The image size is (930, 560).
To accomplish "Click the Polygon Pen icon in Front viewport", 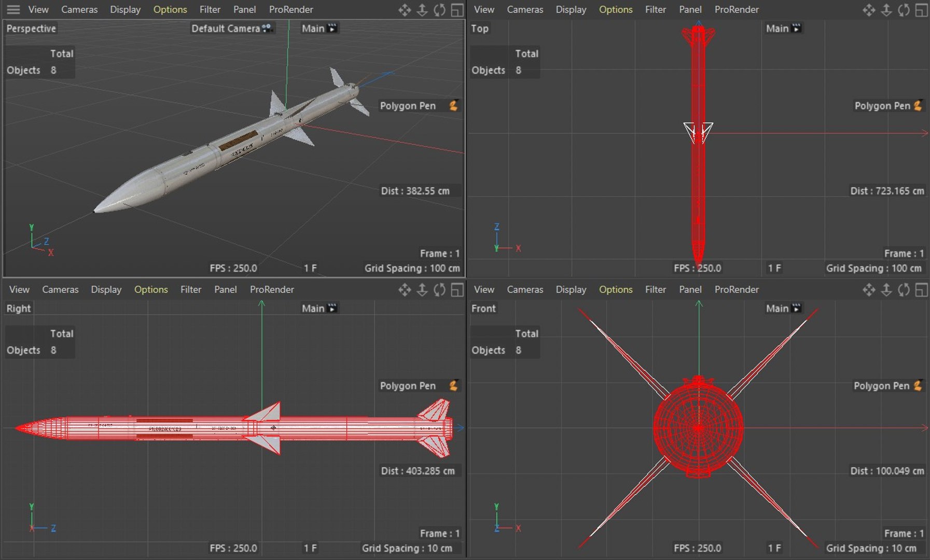I will pos(918,386).
